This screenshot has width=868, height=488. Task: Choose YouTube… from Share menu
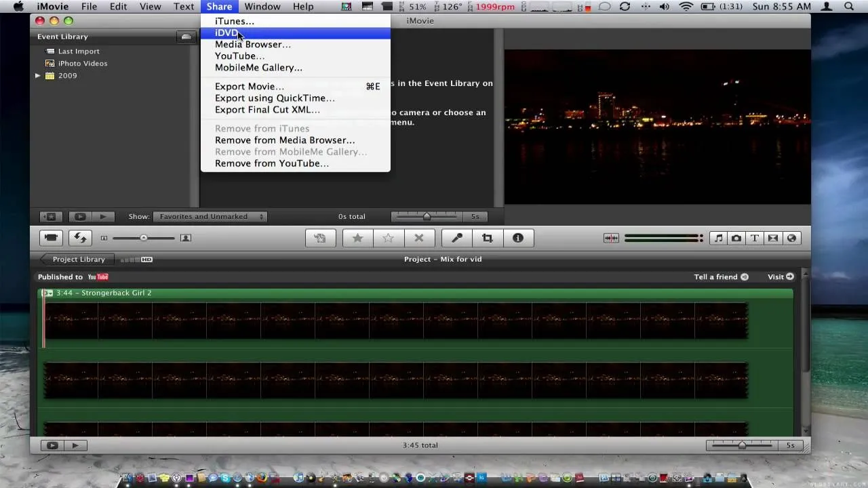tap(295, 56)
